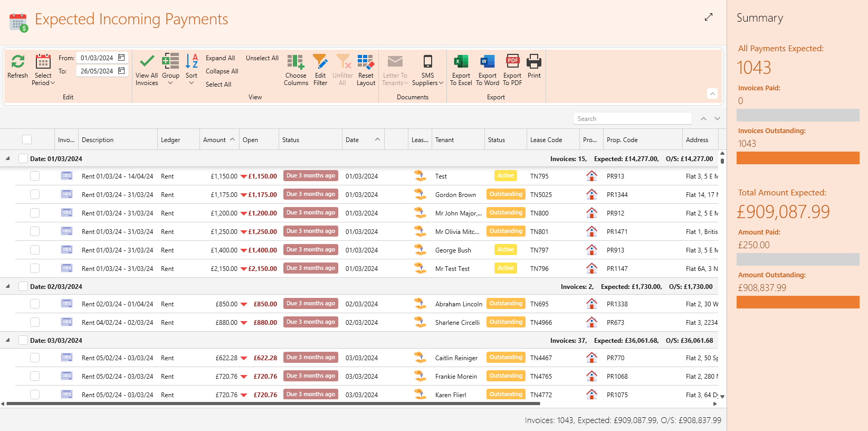
Task: Collapse the Date: 02/03/2024 group
Action: (x=8, y=286)
